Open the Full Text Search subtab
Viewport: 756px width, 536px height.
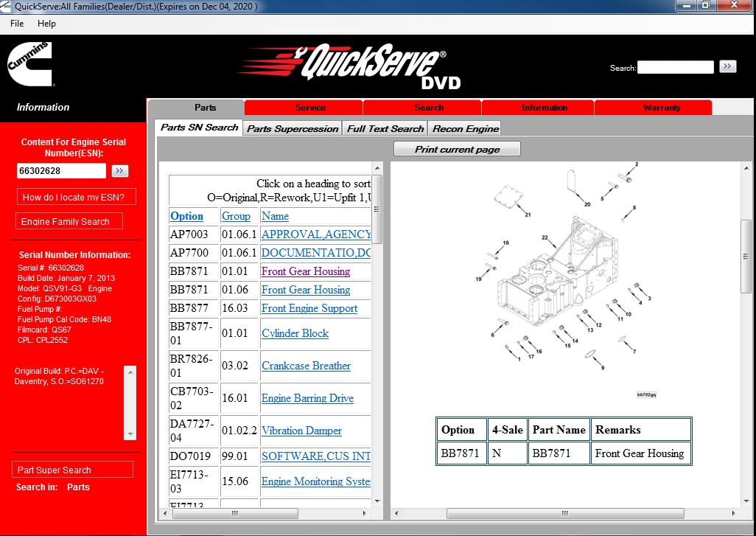(x=385, y=127)
